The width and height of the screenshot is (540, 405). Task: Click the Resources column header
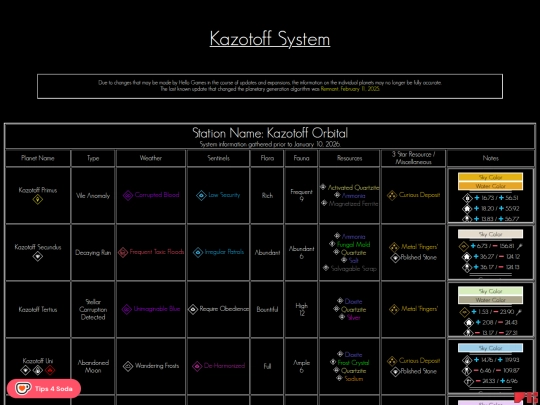[349, 158]
